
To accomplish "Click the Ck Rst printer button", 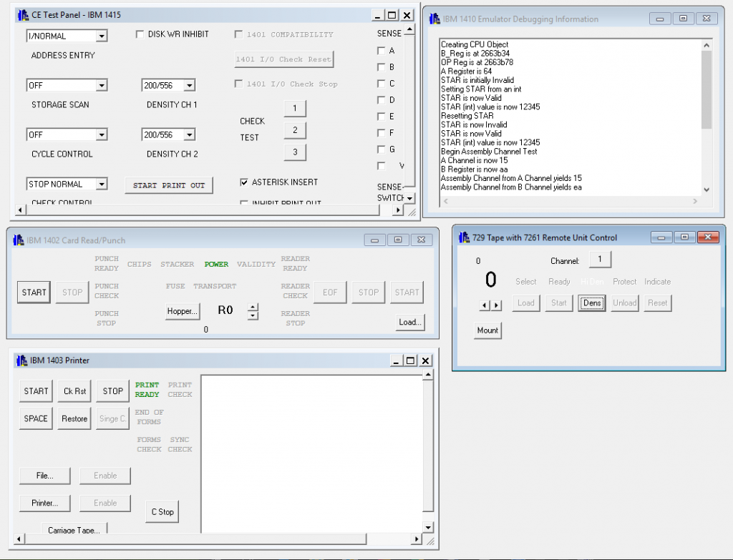I will pyautogui.click(x=74, y=391).
